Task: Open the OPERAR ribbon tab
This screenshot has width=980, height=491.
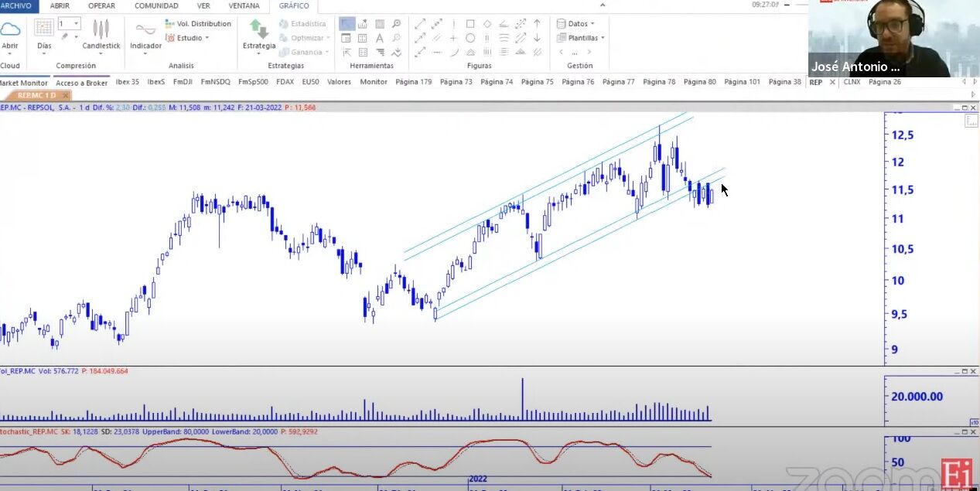Action: click(101, 5)
